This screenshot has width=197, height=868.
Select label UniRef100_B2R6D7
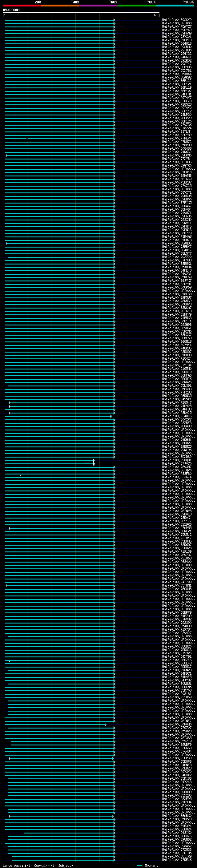(177, 545)
